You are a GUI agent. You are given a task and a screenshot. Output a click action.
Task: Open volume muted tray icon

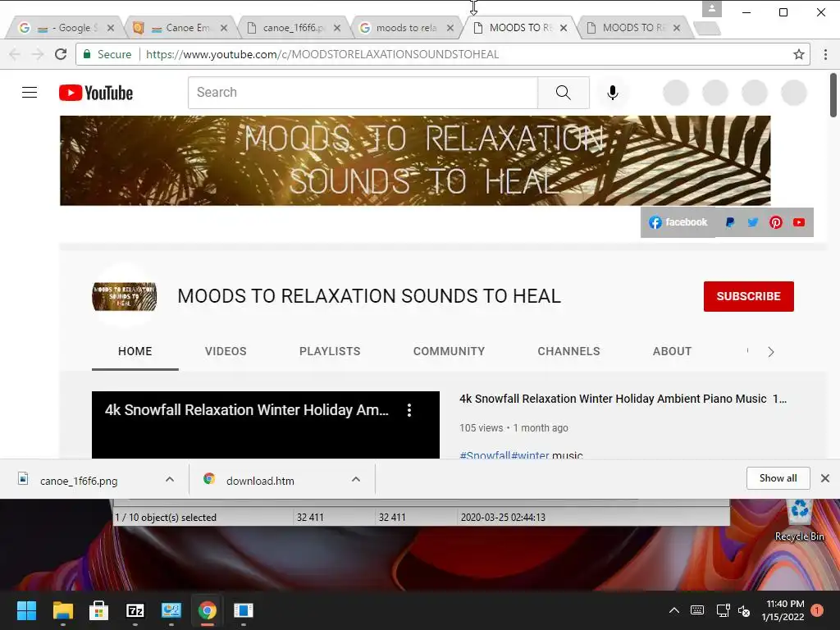pos(744,610)
